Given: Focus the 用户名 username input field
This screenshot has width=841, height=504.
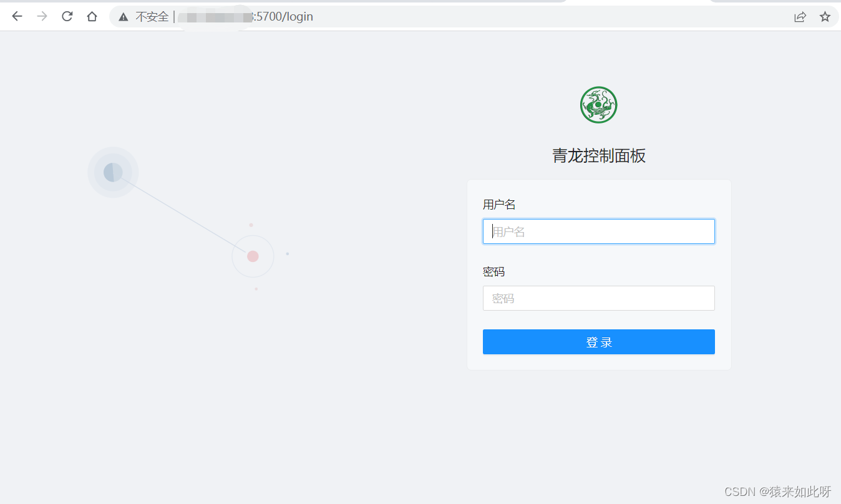Looking at the screenshot, I should (x=598, y=231).
